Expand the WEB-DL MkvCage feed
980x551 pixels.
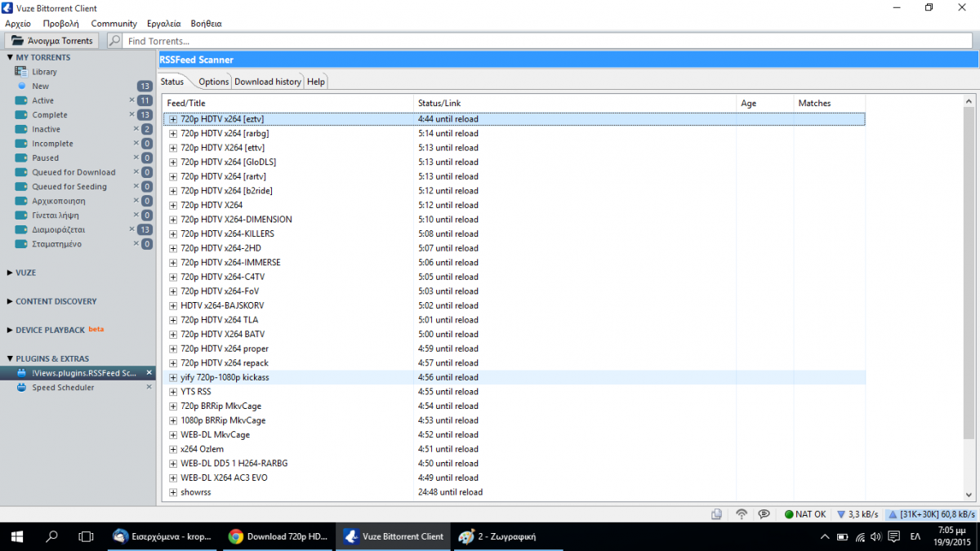click(x=173, y=435)
